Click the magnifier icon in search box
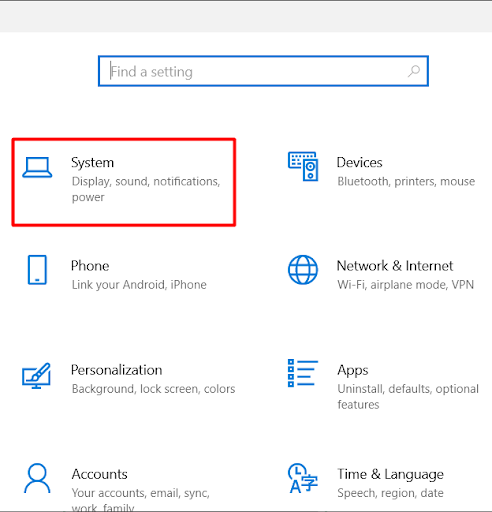The image size is (492, 512). [414, 71]
